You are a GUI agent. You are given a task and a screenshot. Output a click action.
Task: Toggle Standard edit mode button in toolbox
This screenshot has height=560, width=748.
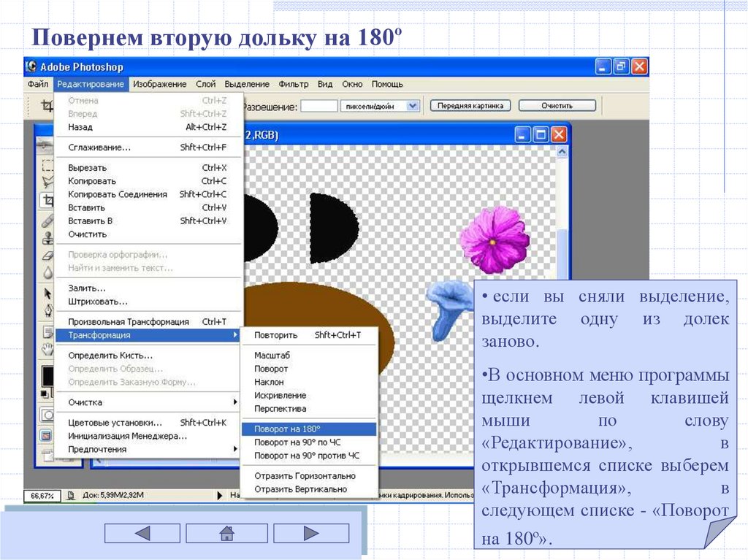pos(47,415)
